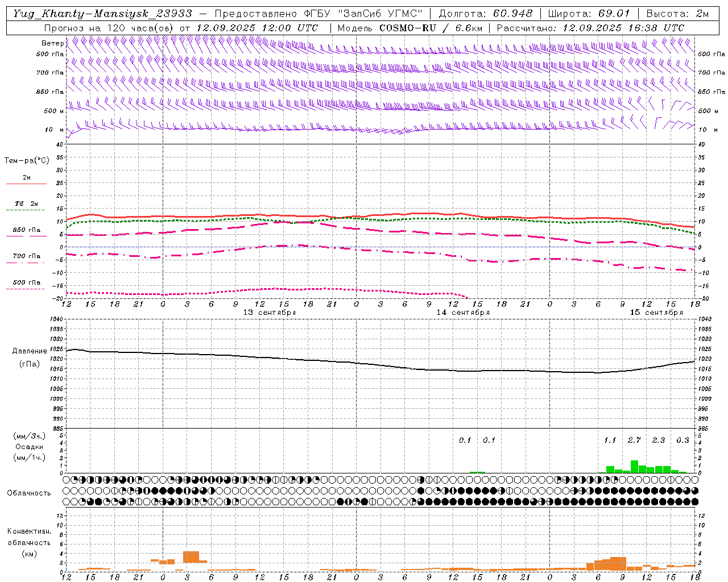Image resolution: width=728 pixels, height=582 pixels.
Task: Click the Конвективн. облачность (км) label
Action: (29, 542)
